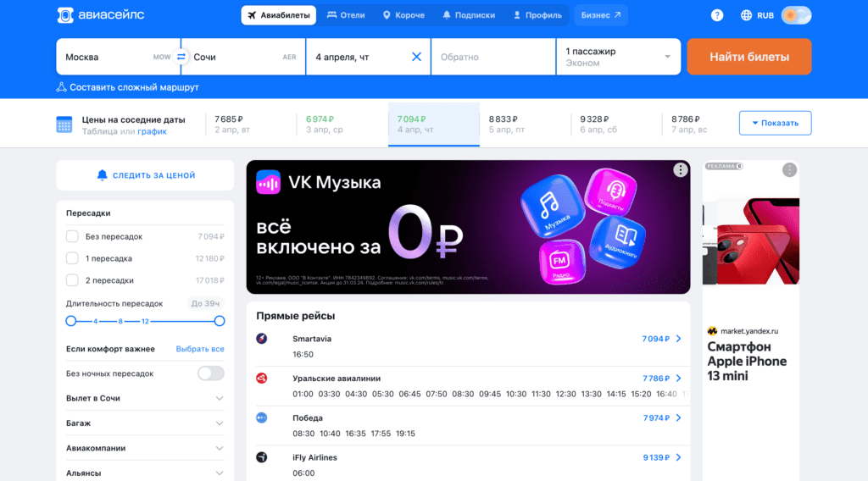Adjust right handle of layover duration slider
This screenshot has width=868, height=481.
tap(220, 321)
